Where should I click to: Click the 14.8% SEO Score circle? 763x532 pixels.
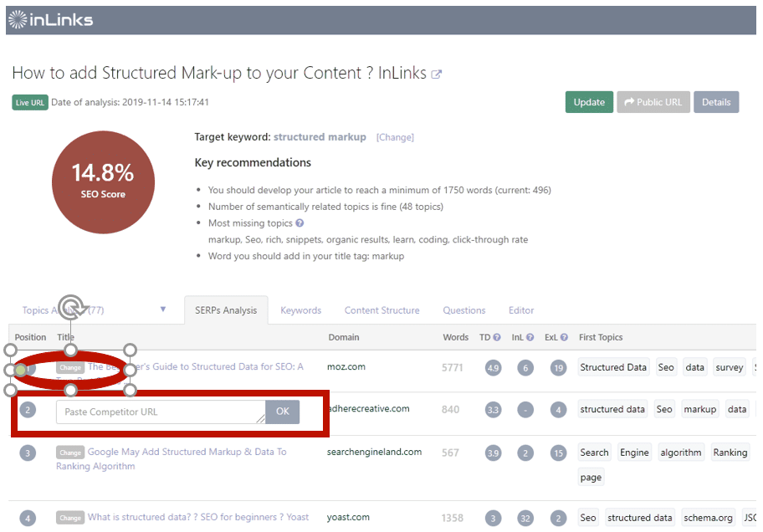click(x=103, y=182)
